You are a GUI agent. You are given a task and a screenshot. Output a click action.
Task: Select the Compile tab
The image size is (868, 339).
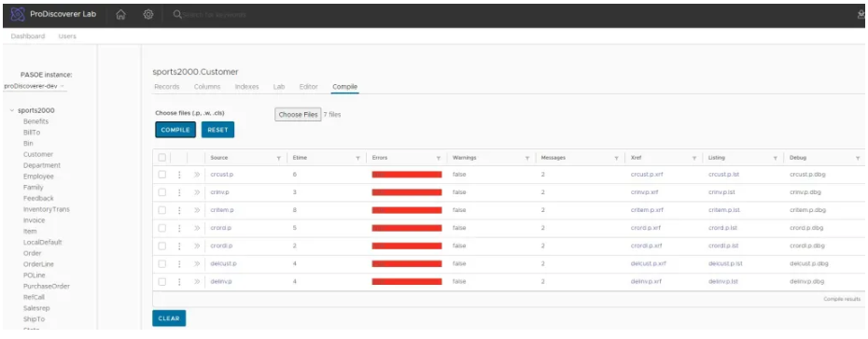[x=345, y=87]
